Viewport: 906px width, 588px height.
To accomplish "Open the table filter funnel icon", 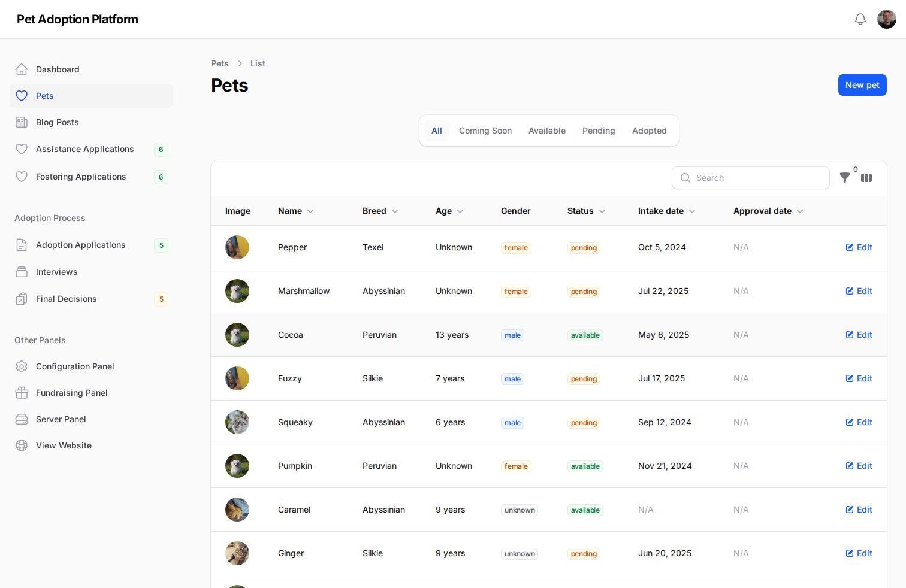I will 845,178.
